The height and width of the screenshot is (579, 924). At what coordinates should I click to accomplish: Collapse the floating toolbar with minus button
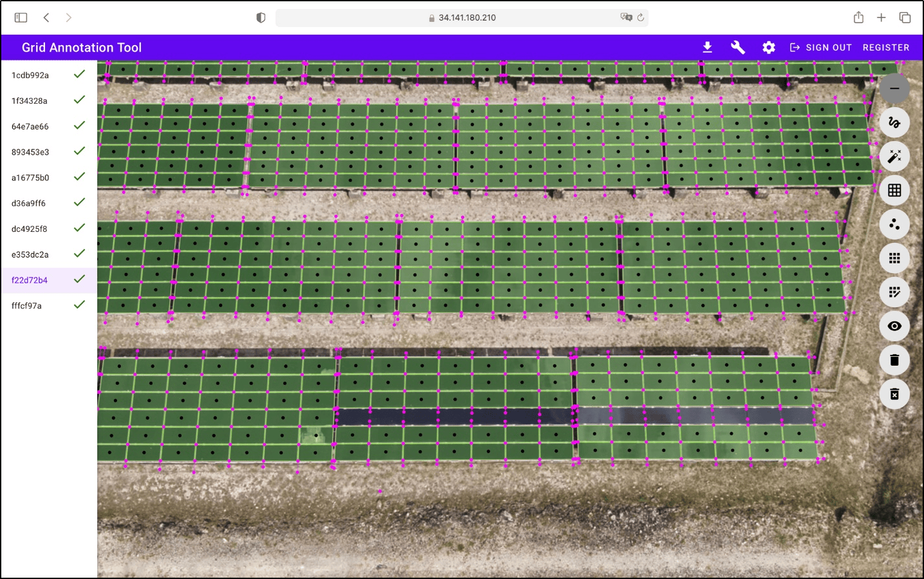click(894, 88)
